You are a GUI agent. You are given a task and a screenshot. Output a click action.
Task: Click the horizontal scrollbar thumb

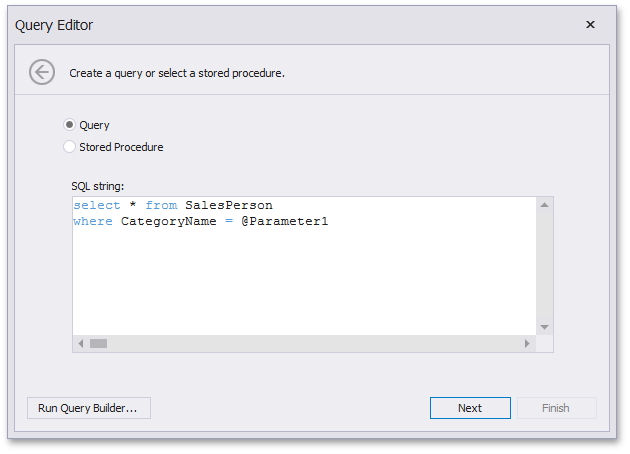pyautogui.click(x=98, y=344)
